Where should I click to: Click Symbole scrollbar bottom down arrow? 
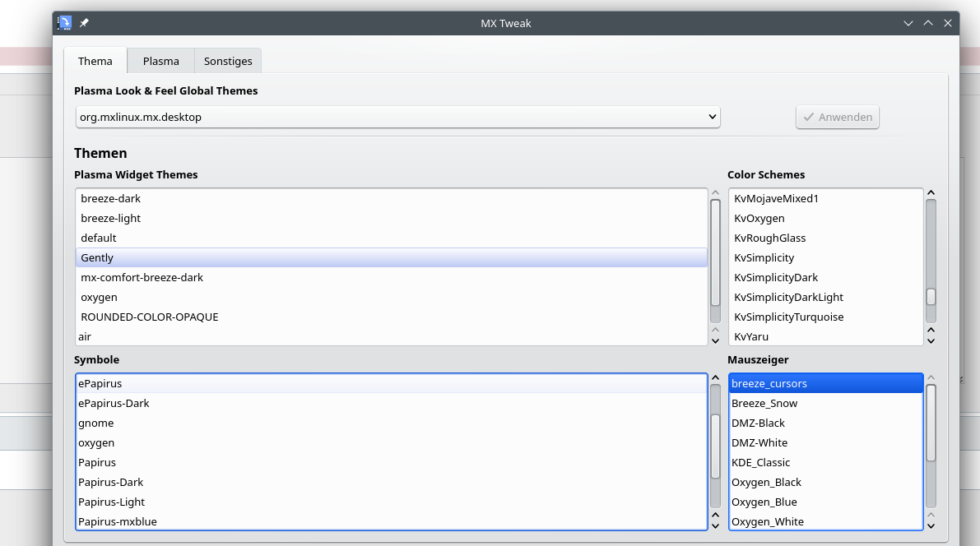coord(716,526)
